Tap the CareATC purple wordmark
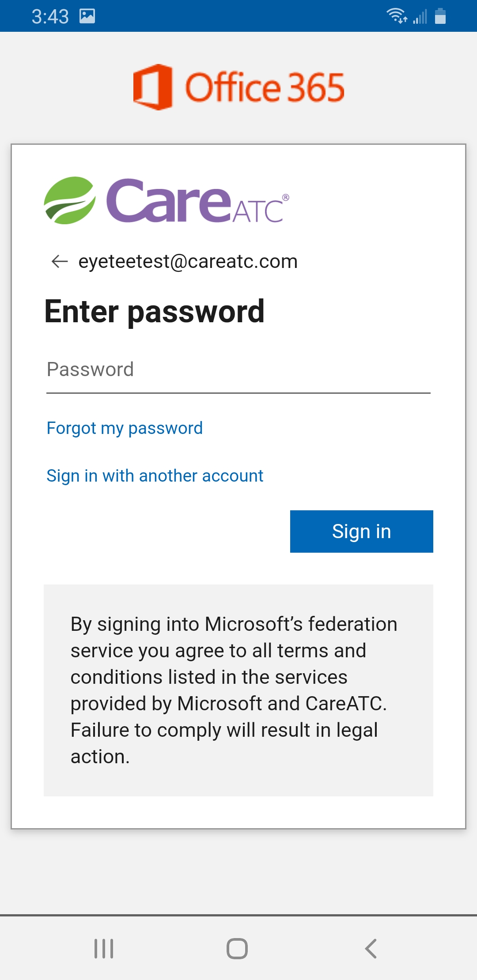 (x=197, y=200)
